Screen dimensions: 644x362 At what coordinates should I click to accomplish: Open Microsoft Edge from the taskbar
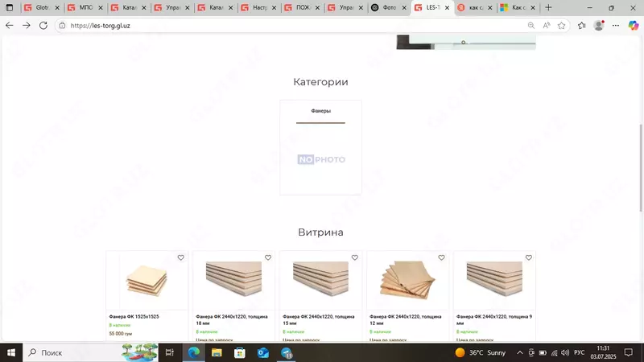click(193, 352)
